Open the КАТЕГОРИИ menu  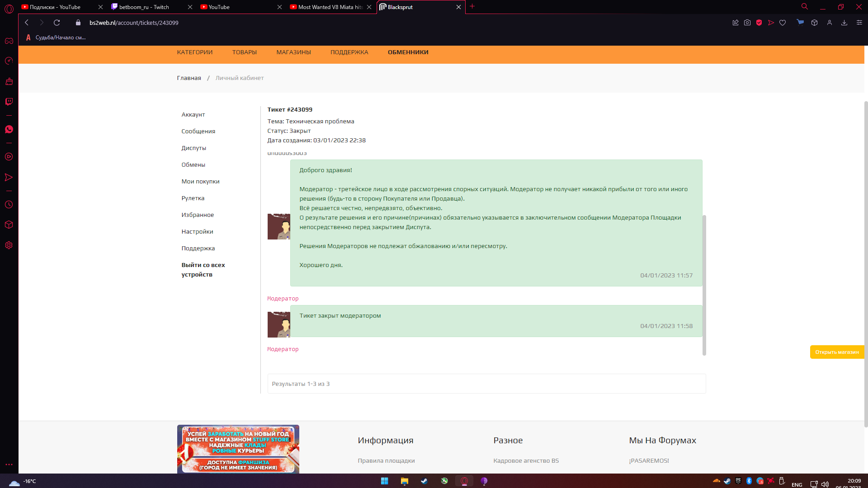point(194,52)
